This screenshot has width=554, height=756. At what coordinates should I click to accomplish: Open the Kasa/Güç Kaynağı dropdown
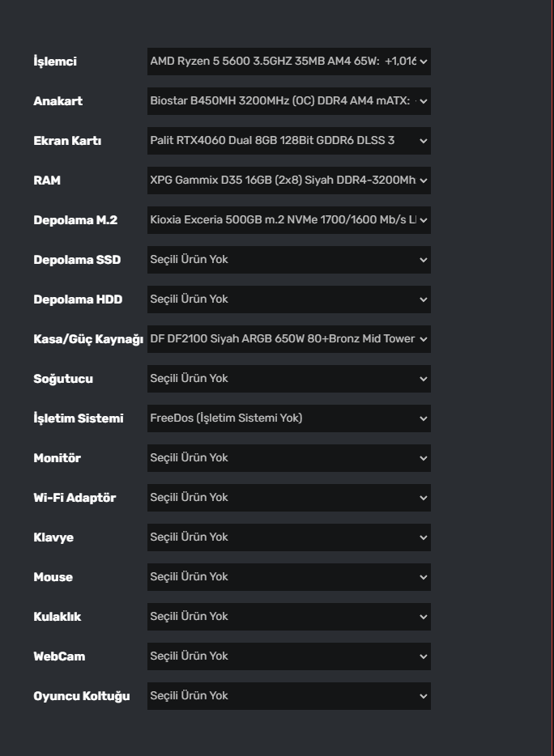288,339
